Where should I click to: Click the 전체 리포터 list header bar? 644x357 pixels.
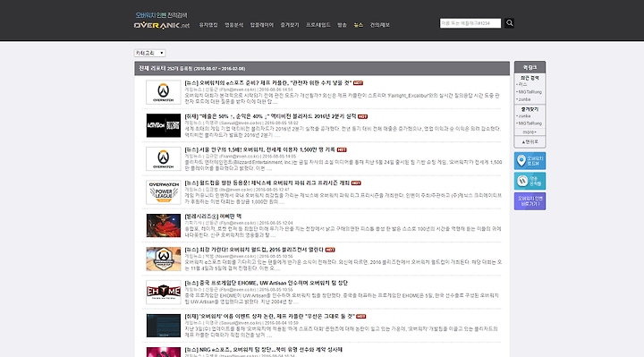pyautogui.click(x=322, y=68)
